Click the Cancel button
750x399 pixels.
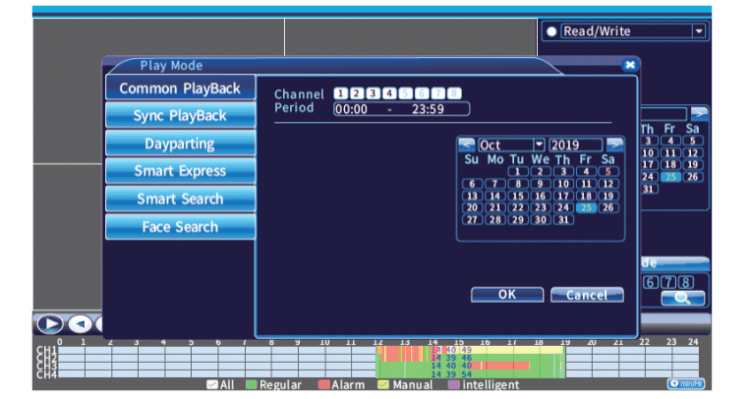coord(587,295)
